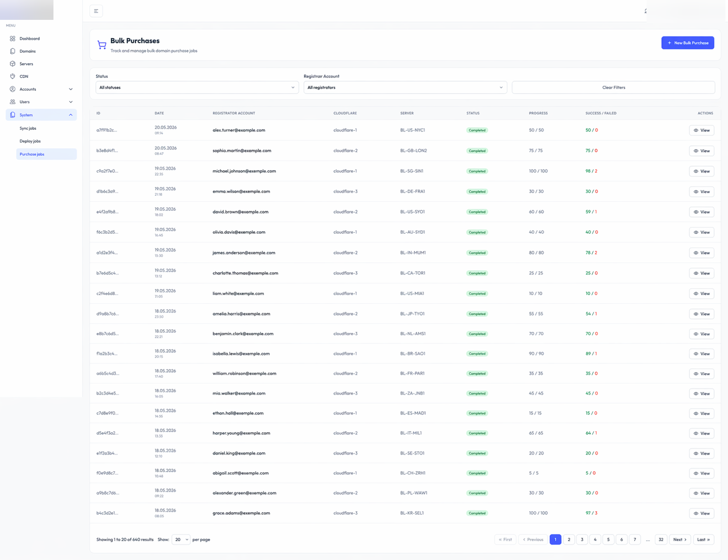Click the eye icon for david.brown row
The height and width of the screenshot is (560, 728).
click(x=696, y=212)
